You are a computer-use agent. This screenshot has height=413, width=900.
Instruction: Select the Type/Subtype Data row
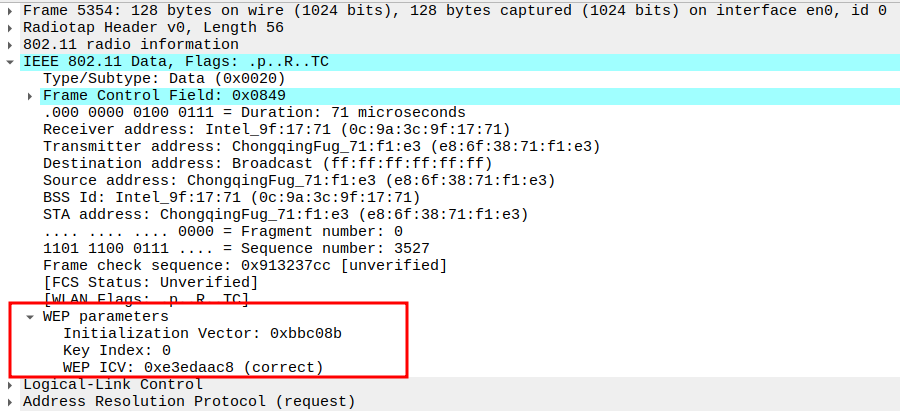(x=165, y=78)
